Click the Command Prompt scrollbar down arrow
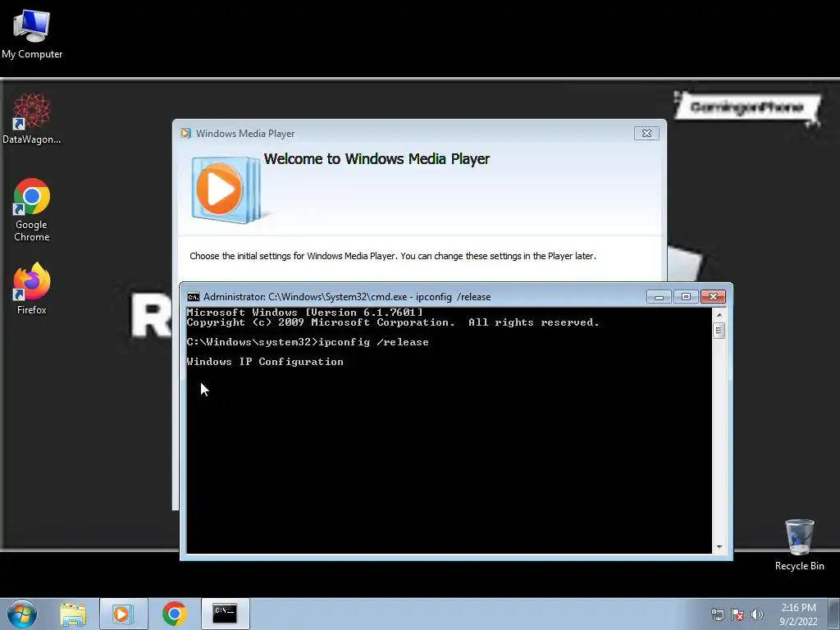 [x=719, y=547]
